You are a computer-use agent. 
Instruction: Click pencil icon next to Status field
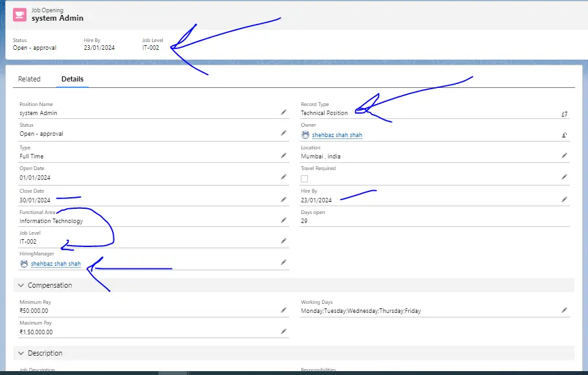click(283, 133)
